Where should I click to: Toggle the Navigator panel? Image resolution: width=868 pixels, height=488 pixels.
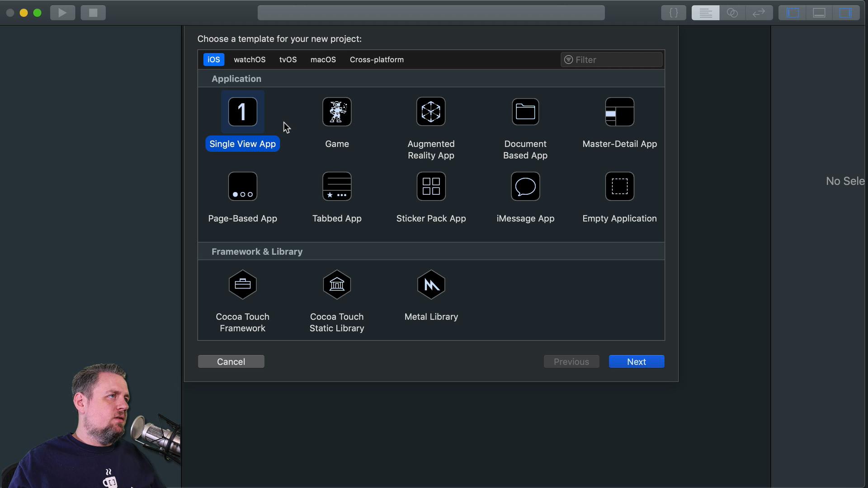[793, 13]
